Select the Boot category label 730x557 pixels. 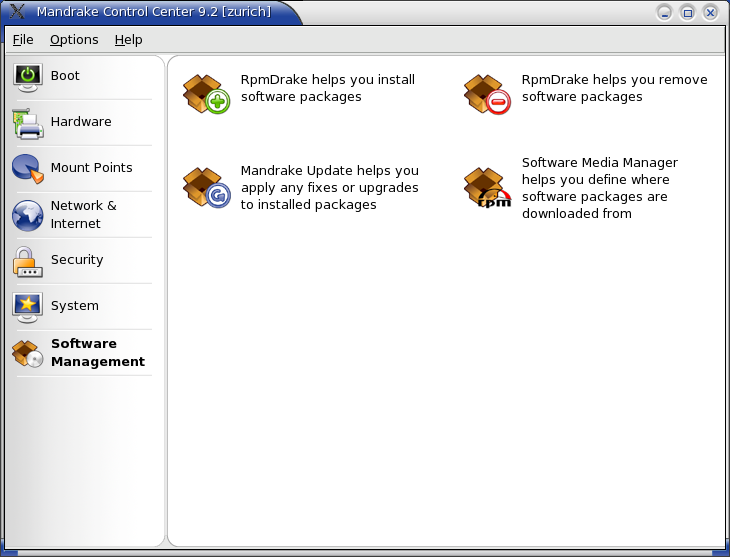point(65,75)
